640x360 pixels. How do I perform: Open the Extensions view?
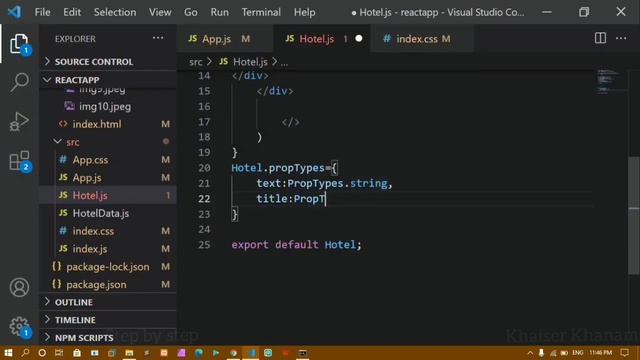[19, 161]
